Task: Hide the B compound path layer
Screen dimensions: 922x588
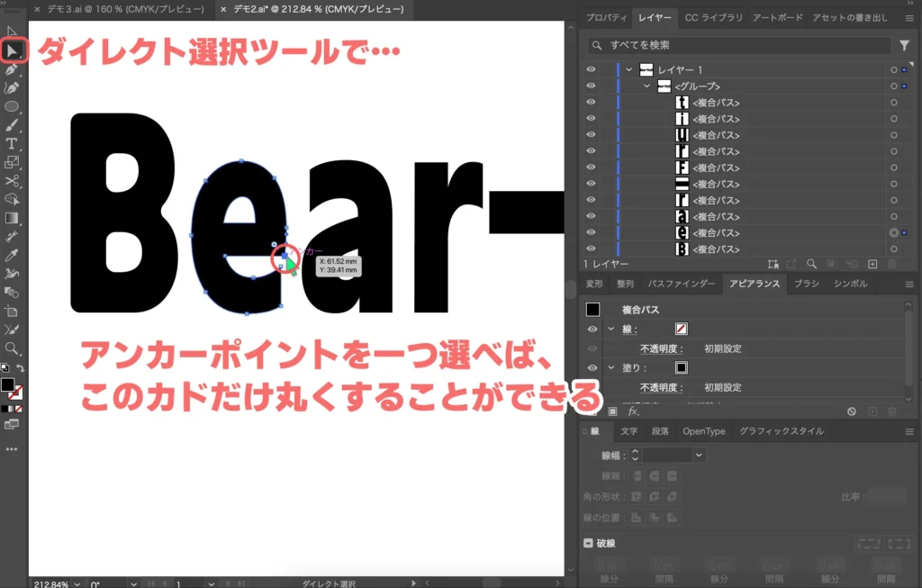Action: [x=591, y=249]
